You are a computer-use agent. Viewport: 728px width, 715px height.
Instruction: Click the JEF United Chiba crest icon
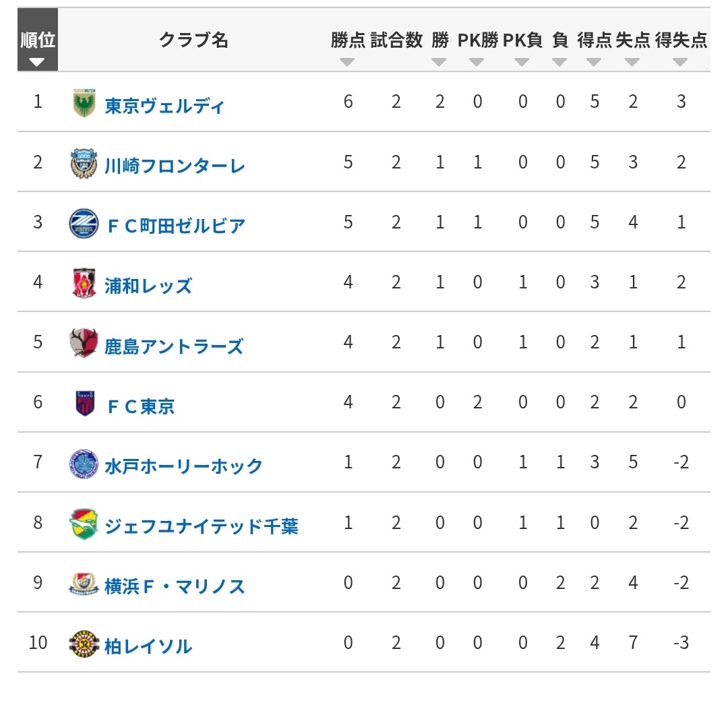[85, 524]
